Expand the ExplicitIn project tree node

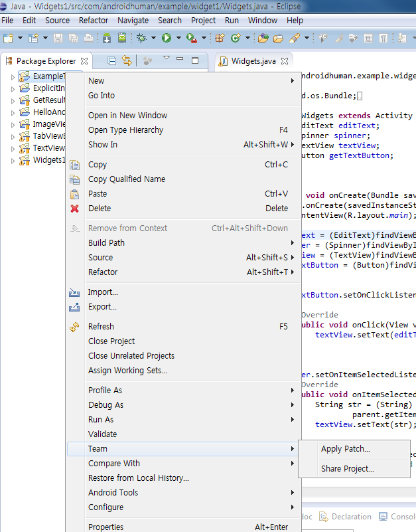coord(13,89)
